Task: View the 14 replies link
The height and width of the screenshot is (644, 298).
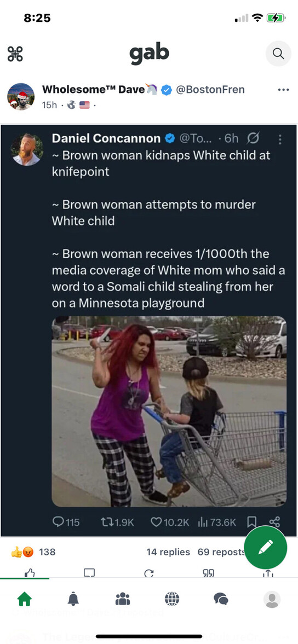Action: point(168,552)
